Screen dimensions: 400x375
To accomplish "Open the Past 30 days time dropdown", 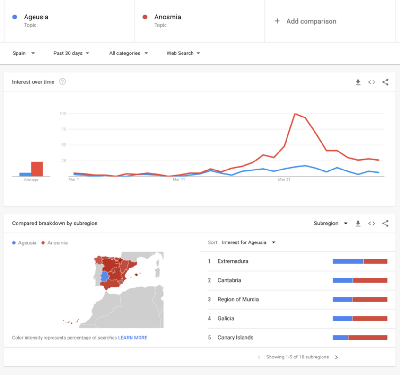I will click(x=71, y=53).
